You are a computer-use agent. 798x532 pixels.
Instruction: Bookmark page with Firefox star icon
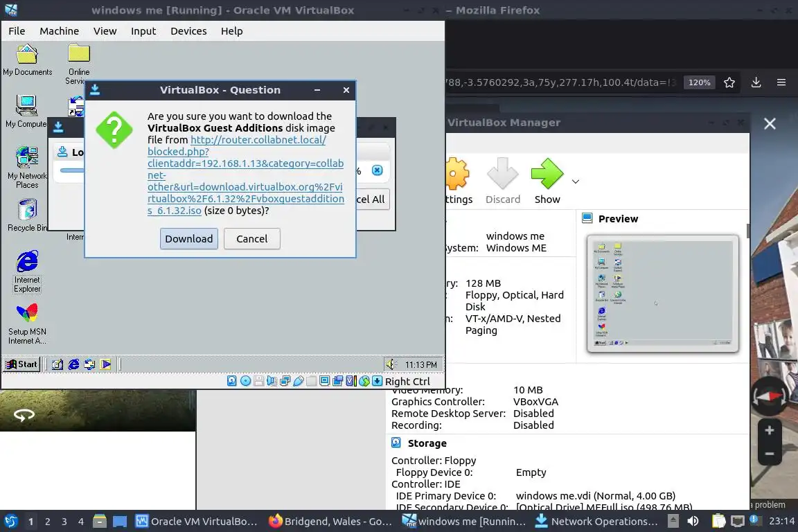pos(729,82)
